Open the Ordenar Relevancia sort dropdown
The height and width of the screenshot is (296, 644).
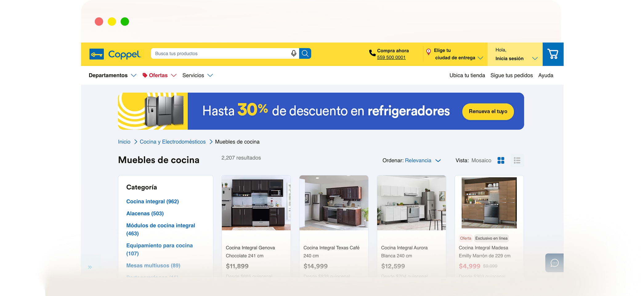[422, 161]
